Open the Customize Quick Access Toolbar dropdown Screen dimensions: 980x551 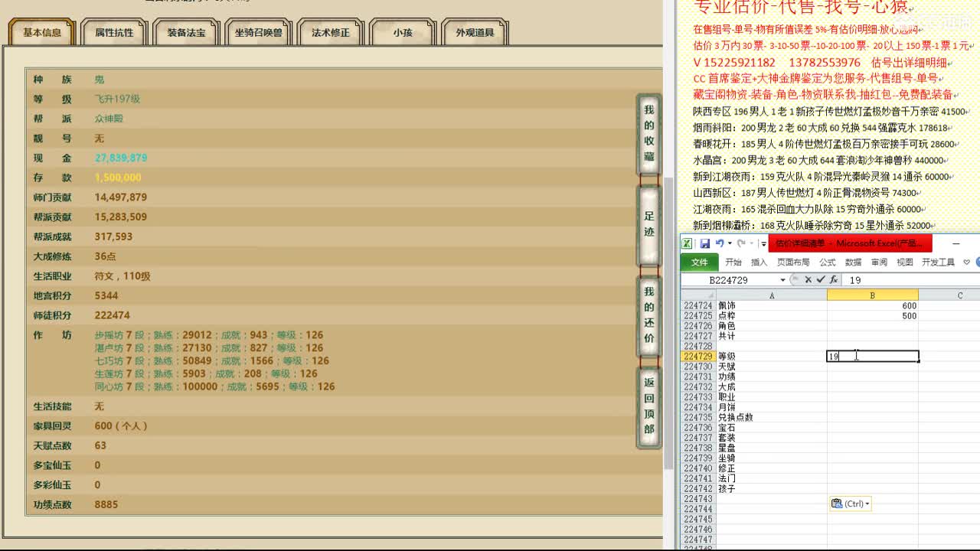pos(763,244)
